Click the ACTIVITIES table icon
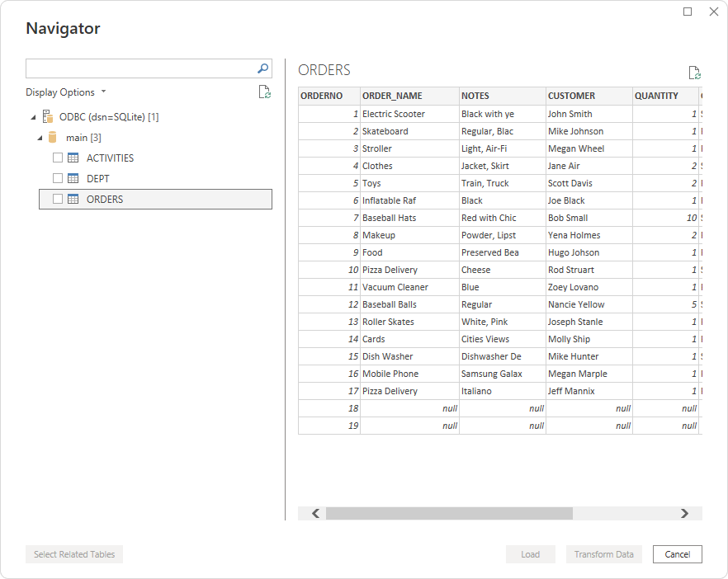 tap(73, 158)
